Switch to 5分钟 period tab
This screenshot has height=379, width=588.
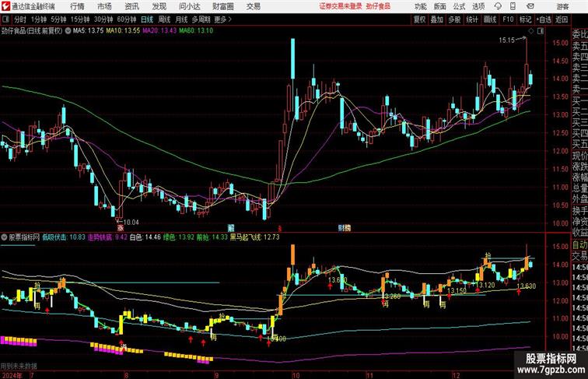pyautogui.click(x=58, y=19)
